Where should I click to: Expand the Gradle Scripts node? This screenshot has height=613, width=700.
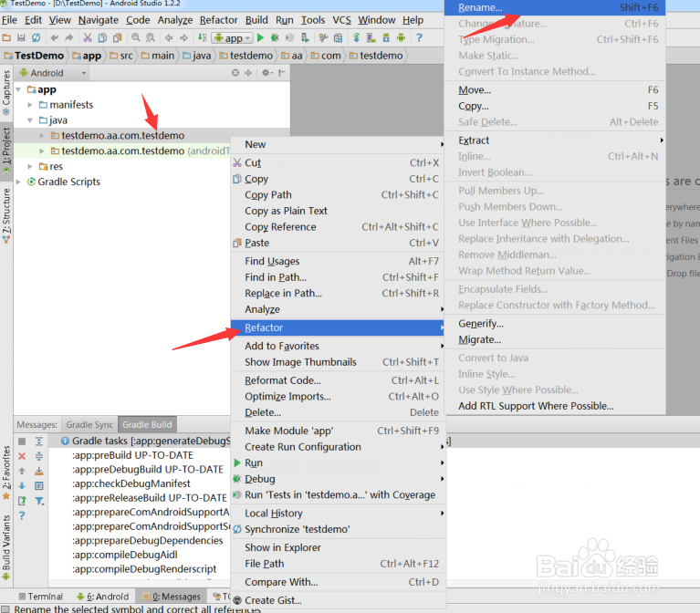pos(19,182)
